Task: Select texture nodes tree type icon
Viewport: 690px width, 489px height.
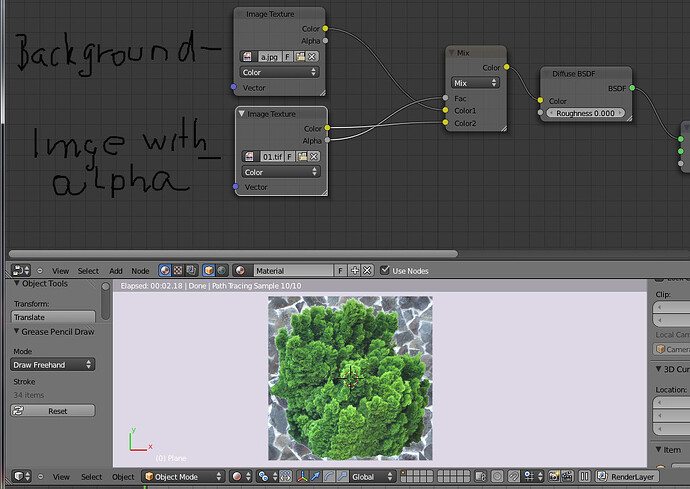Action: click(178, 270)
